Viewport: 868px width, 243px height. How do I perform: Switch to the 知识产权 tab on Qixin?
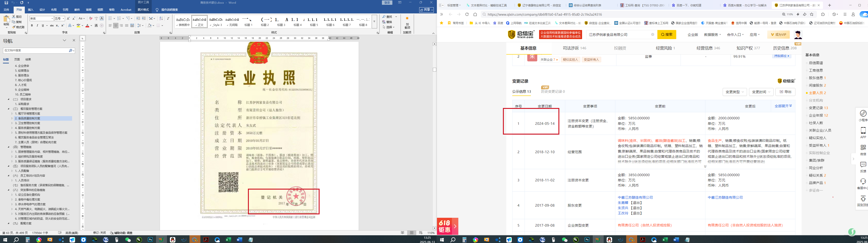[x=748, y=48]
